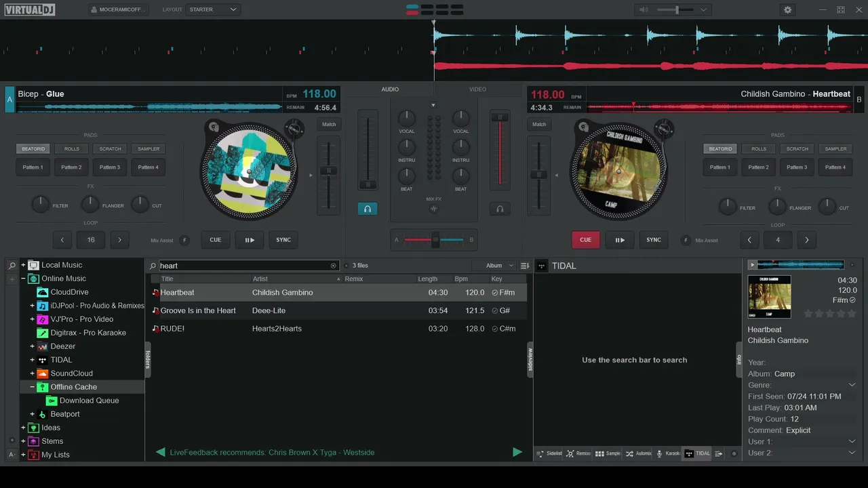Click the browser search magnifier in sidebar
The image size is (868, 488).
coord(12,266)
